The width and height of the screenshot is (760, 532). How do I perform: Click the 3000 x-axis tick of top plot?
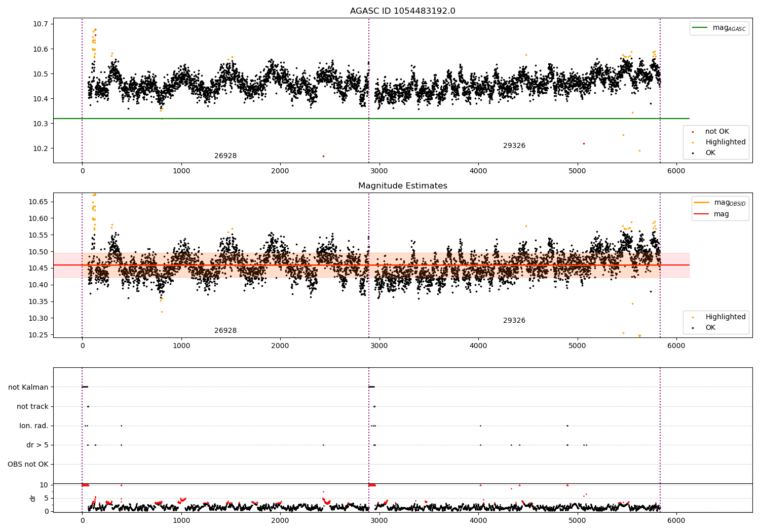(x=379, y=171)
